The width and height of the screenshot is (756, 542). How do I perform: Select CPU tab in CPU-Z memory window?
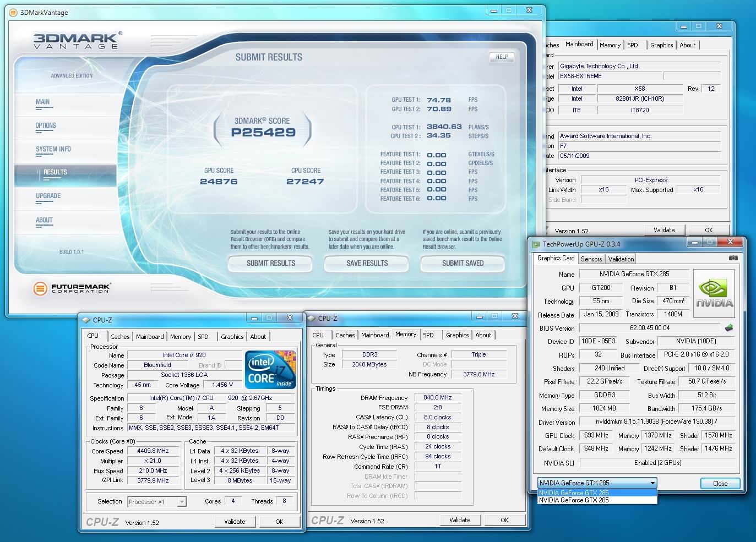coord(318,335)
